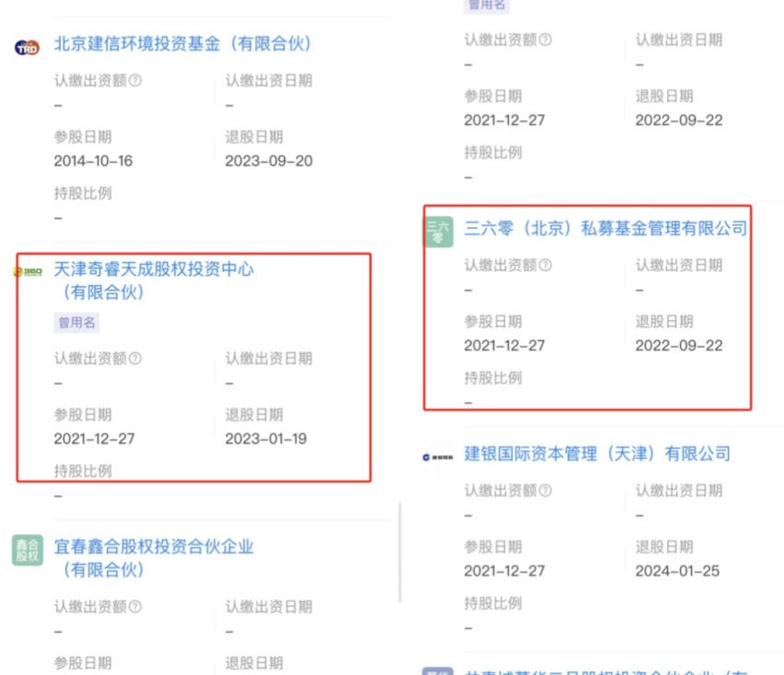
Task: Select 退股日期 2022-09-22 in 三六零（北京）私募基金 card
Action: 678,346
